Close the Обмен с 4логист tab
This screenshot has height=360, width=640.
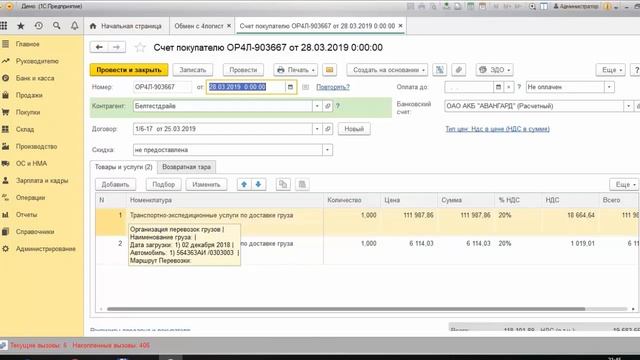click(x=229, y=26)
